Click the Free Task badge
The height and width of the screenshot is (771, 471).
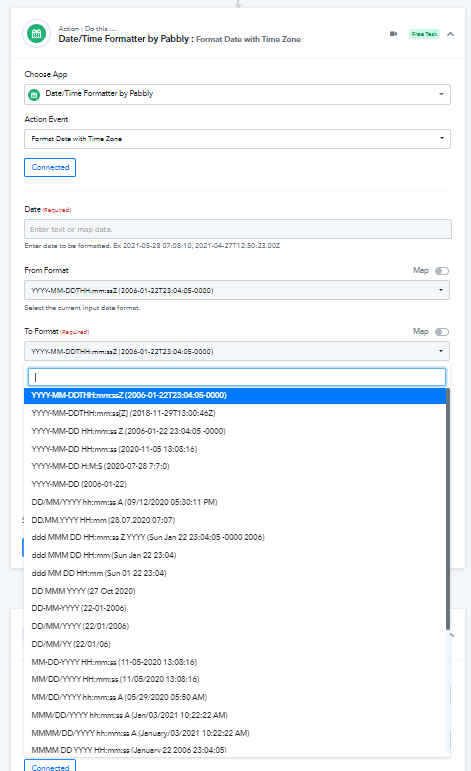(424, 34)
